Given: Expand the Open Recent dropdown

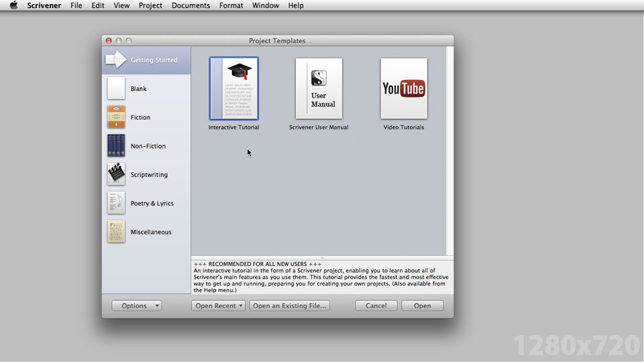Looking at the screenshot, I should [218, 306].
